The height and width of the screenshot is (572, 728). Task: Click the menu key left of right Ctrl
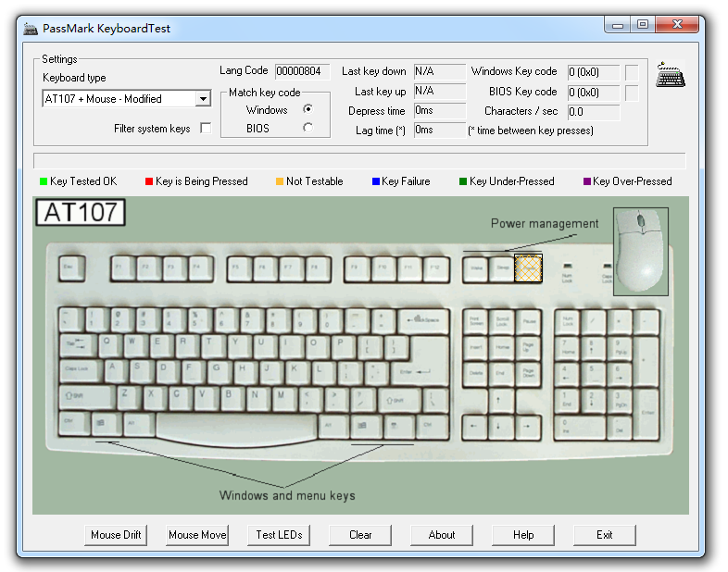395,426
